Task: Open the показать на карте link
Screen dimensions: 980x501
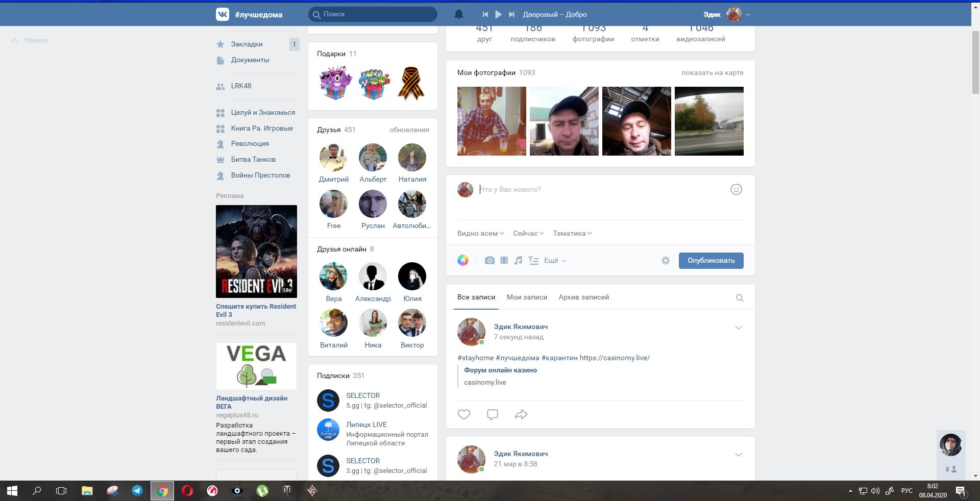Action: pos(712,72)
